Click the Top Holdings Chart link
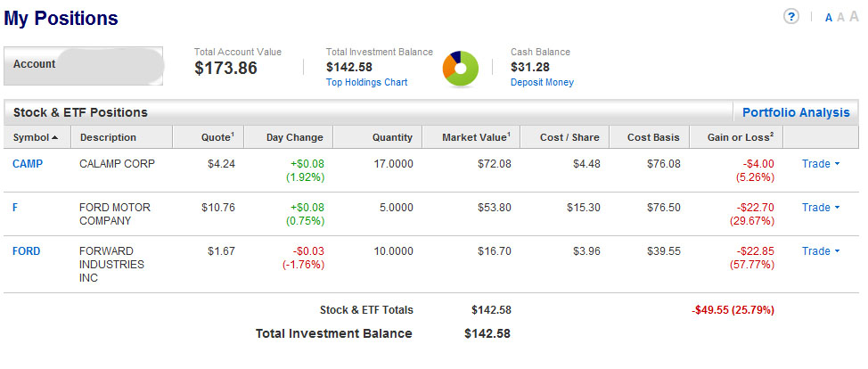868x369 pixels. [366, 82]
